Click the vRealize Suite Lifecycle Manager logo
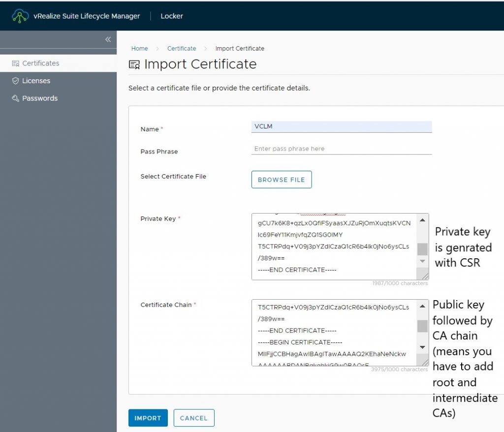Screen dimensions: 504x432 (20, 16)
